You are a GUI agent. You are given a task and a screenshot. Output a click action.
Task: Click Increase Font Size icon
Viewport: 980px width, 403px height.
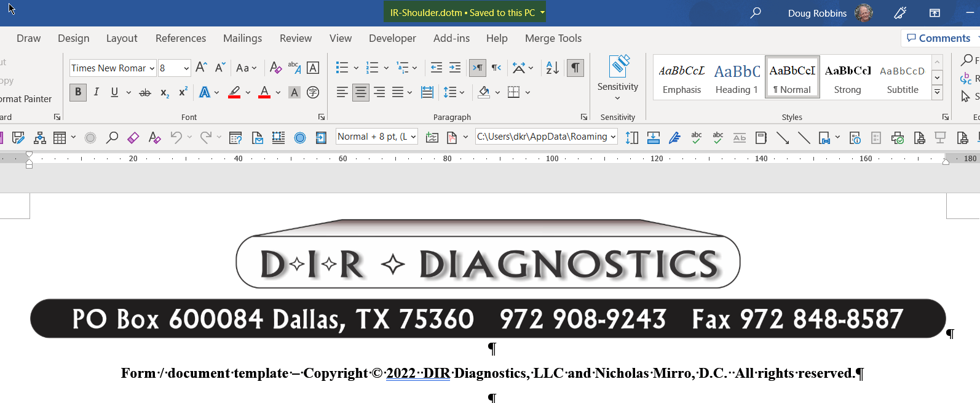201,68
